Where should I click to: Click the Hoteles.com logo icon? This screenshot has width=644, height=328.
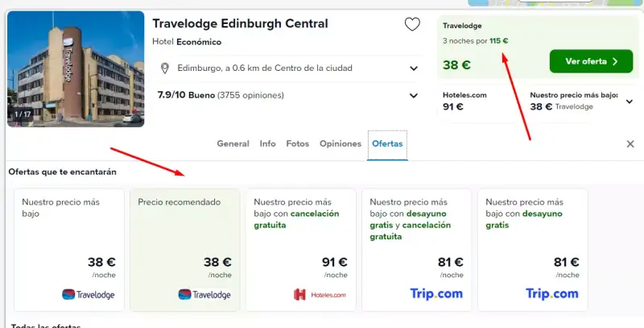[299, 295]
